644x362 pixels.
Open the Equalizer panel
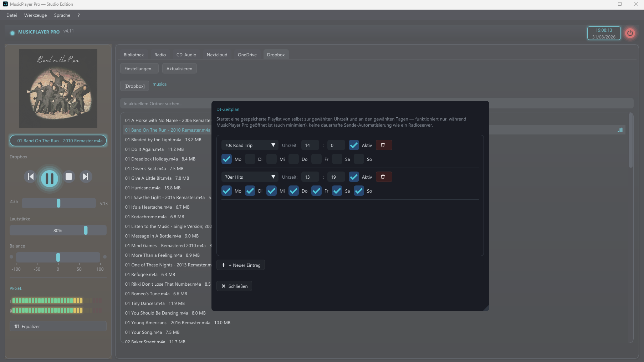(58, 326)
